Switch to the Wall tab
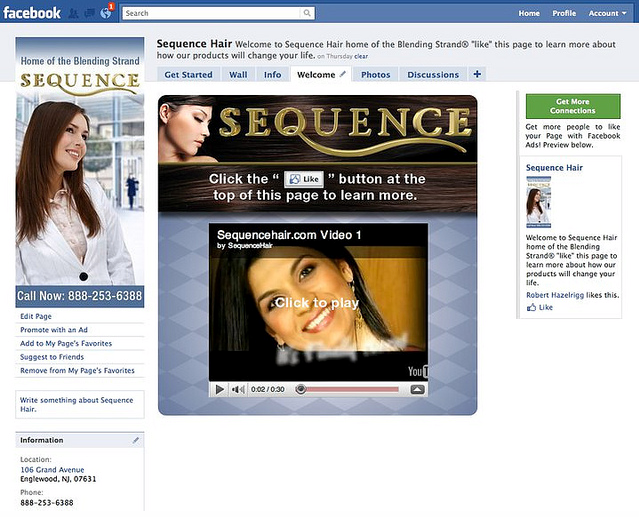Viewport: 639px width, 517px height. tap(238, 75)
